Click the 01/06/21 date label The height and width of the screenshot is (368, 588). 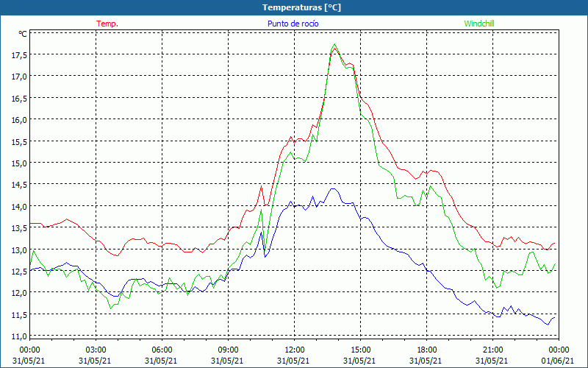[559, 361]
